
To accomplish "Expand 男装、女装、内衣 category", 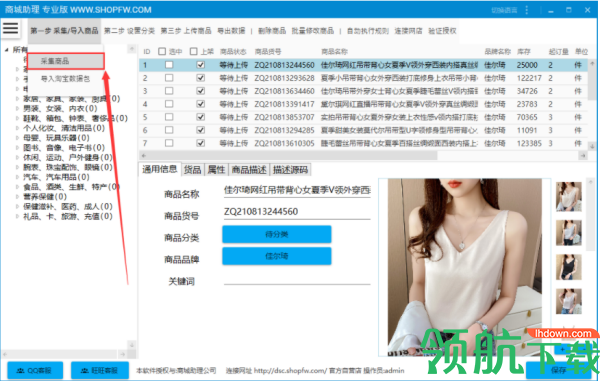I will [17, 109].
